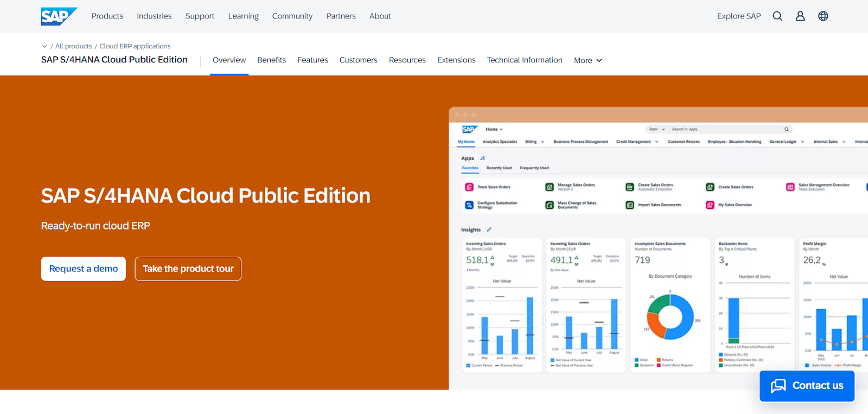The height and width of the screenshot is (414, 868).
Task: Open the Partners menu
Action: point(341,16)
